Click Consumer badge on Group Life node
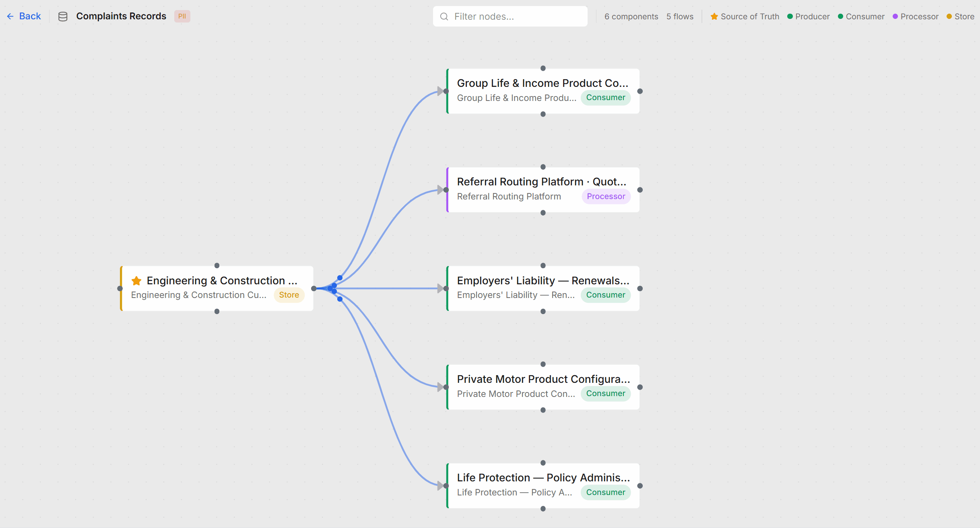 605,97
